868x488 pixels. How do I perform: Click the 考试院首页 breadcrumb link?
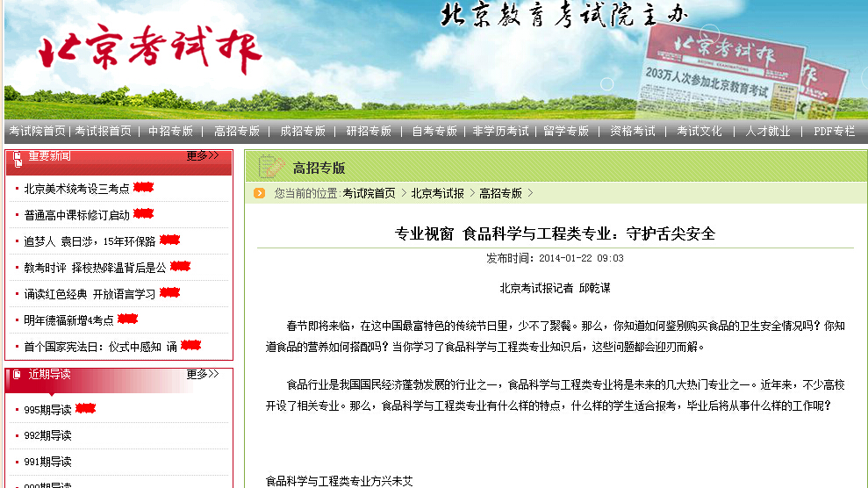tap(369, 193)
